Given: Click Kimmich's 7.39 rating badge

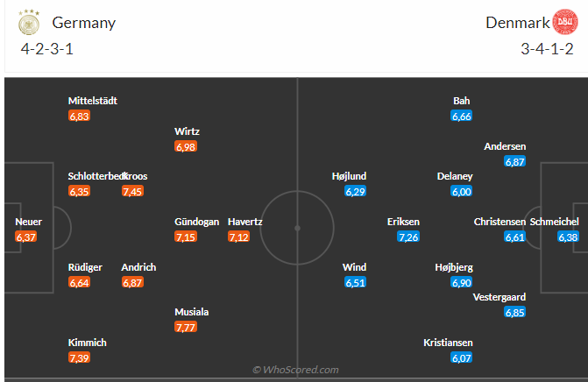Looking at the screenshot, I should pyautogui.click(x=79, y=357).
